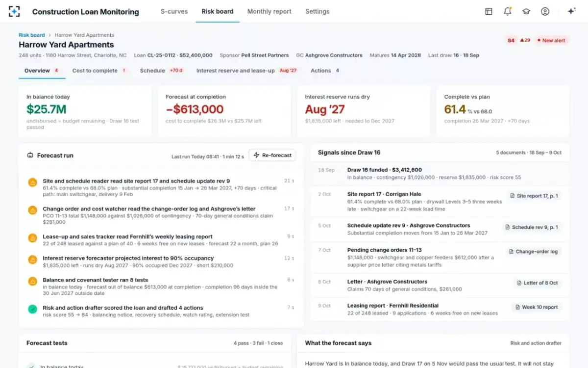Open the sparkle AI assistant icon
This screenshot has width=588, height=368.
pyautogui.click(x=571, y=11)
